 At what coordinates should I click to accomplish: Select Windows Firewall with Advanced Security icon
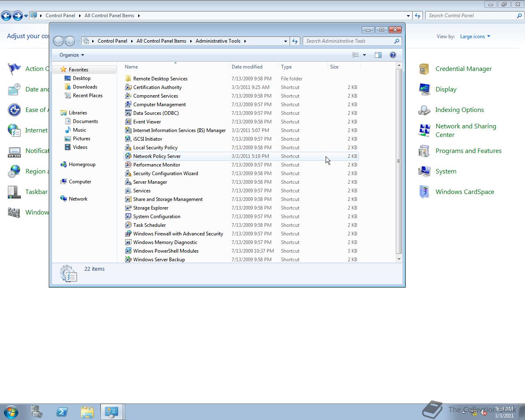point(128,234)
